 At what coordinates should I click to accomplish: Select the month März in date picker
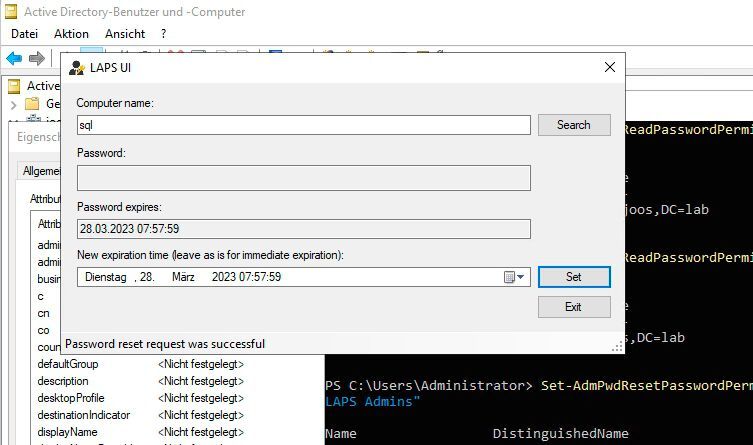[183, 277]
